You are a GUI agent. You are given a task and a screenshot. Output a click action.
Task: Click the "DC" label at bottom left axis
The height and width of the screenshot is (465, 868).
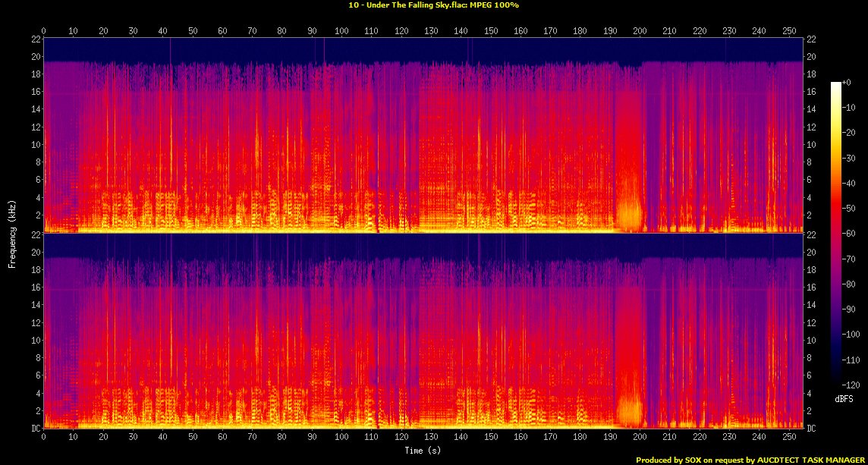coord(34,429)
